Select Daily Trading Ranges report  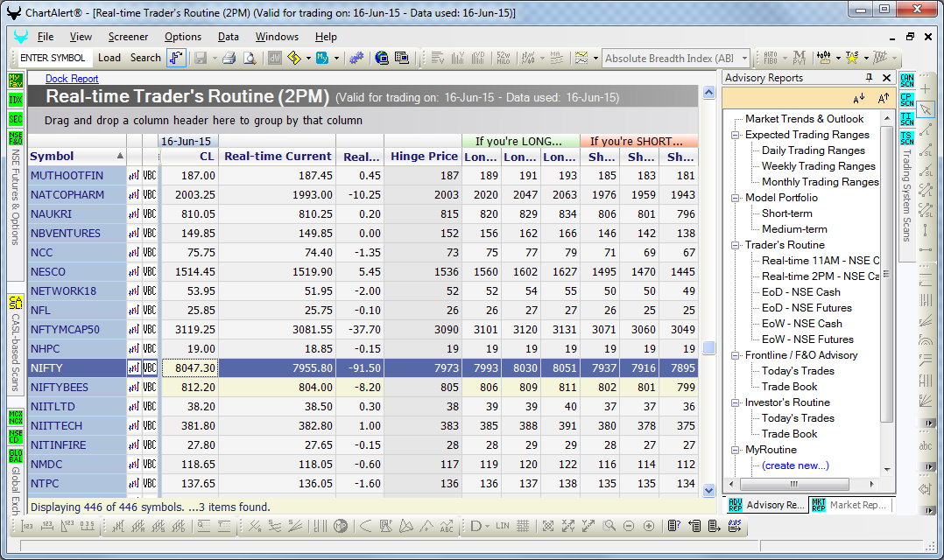(x=814, y=150)
